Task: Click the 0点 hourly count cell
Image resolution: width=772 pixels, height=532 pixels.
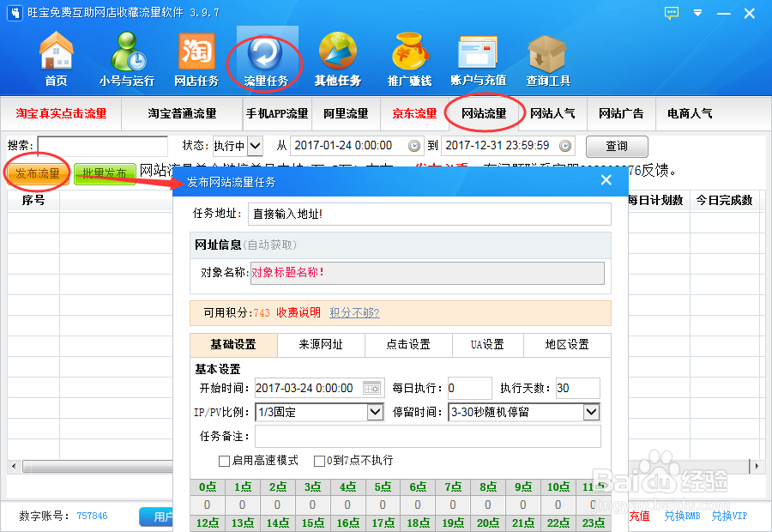Action: (208, 505)
